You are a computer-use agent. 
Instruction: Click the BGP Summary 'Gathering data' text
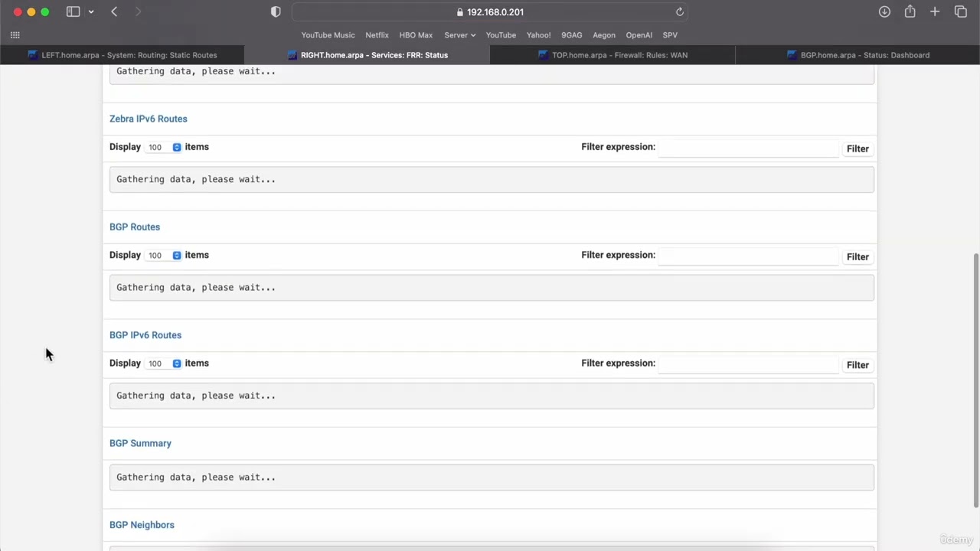coord(196,478)
